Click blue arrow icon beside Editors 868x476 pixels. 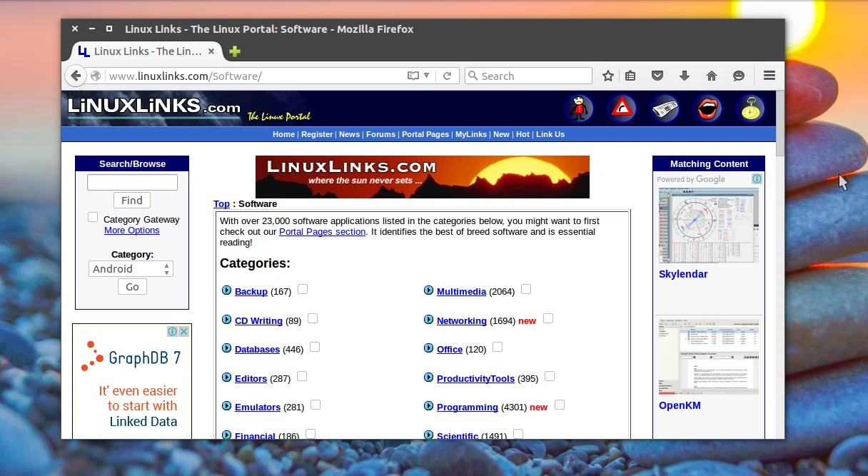tap(227, 378)
